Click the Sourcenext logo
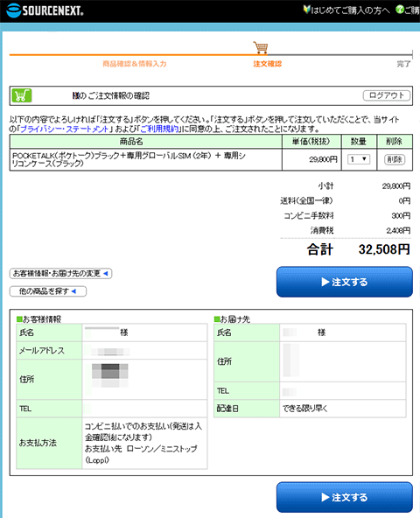 (45, 10)
